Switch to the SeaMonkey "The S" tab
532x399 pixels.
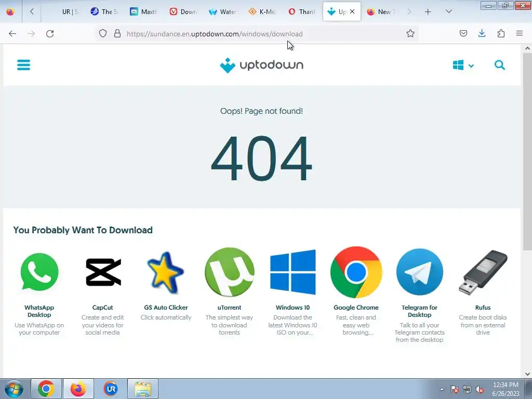pos(104,12)
